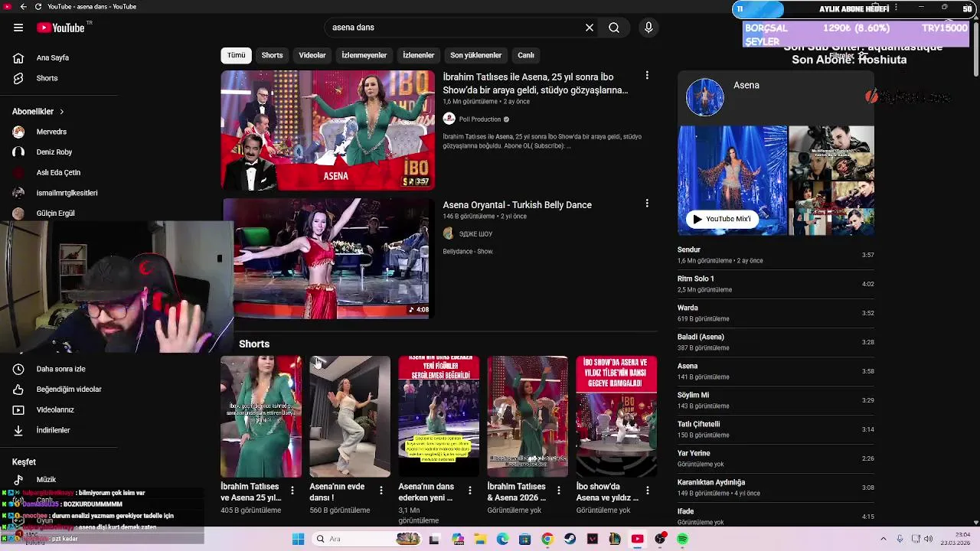Open options for Asena'nın dans ederken yeni short
The width and height of the screenshot is (980, 551).
point(470,490)
